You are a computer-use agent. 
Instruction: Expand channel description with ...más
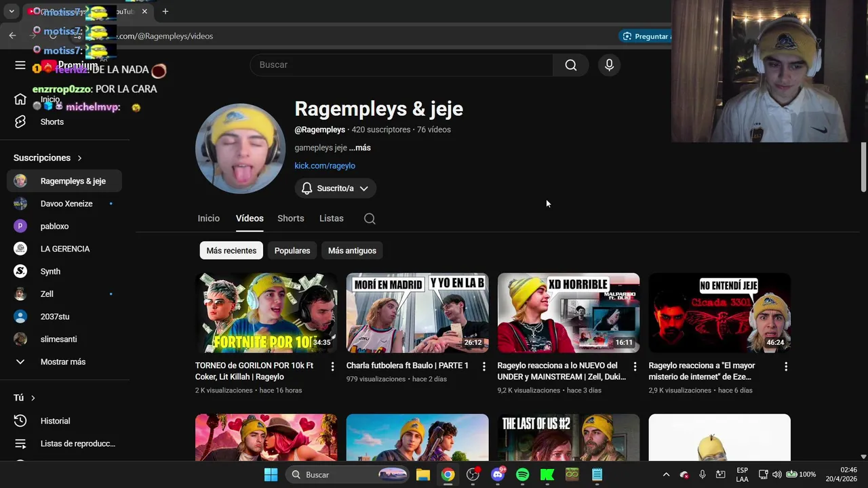360,148
